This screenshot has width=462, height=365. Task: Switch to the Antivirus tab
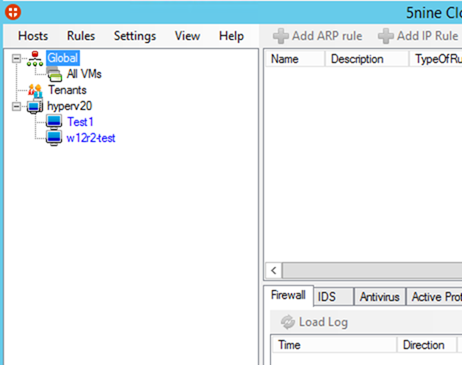[380, 297]
